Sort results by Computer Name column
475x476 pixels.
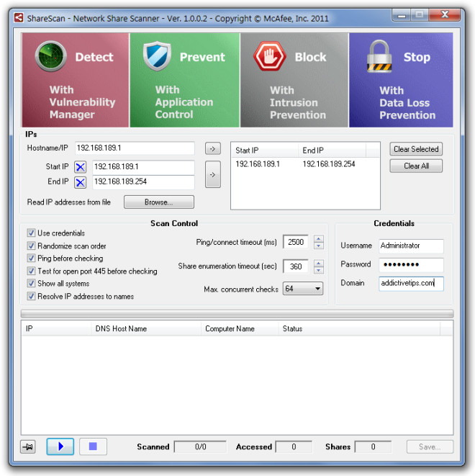tap(240, 328)
